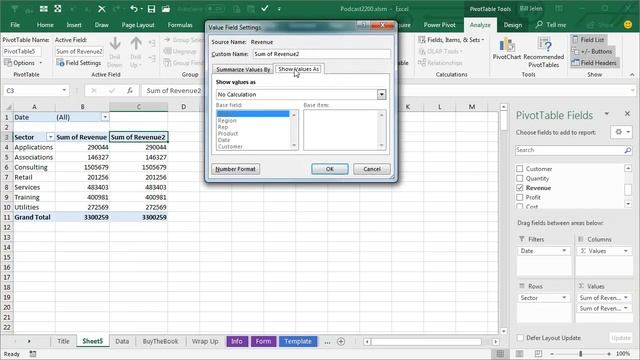Click OK in Value Field Settings

click(x=330, y=169)
